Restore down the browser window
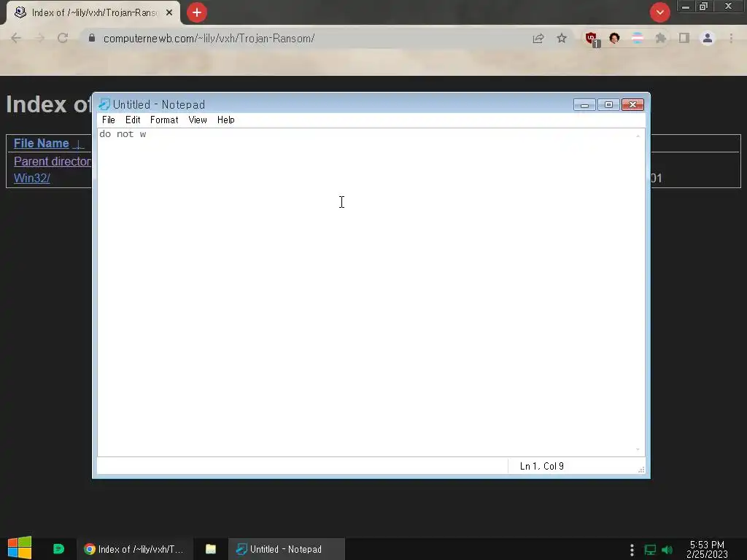The width and height of the screenshot is (747, 560). tap(704, 7)
